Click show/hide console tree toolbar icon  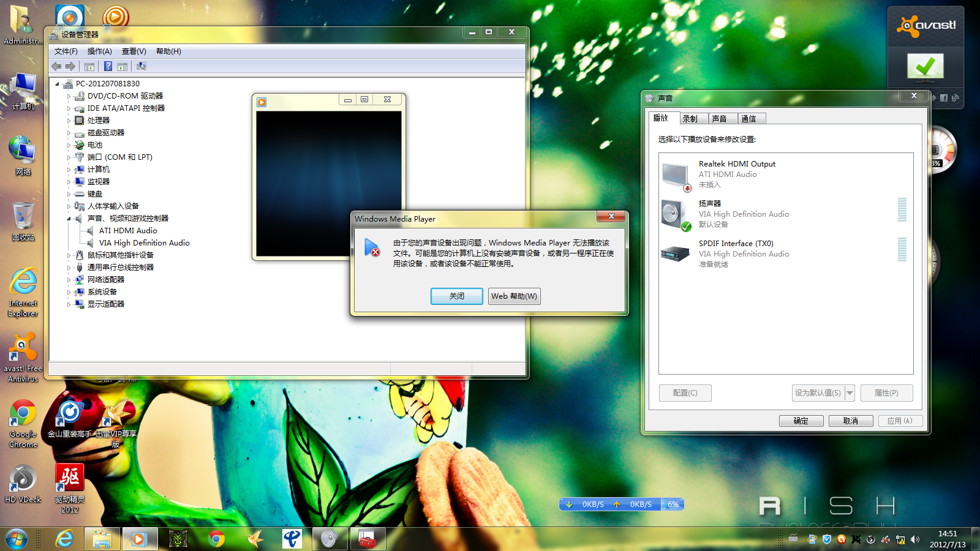point(89,66)
